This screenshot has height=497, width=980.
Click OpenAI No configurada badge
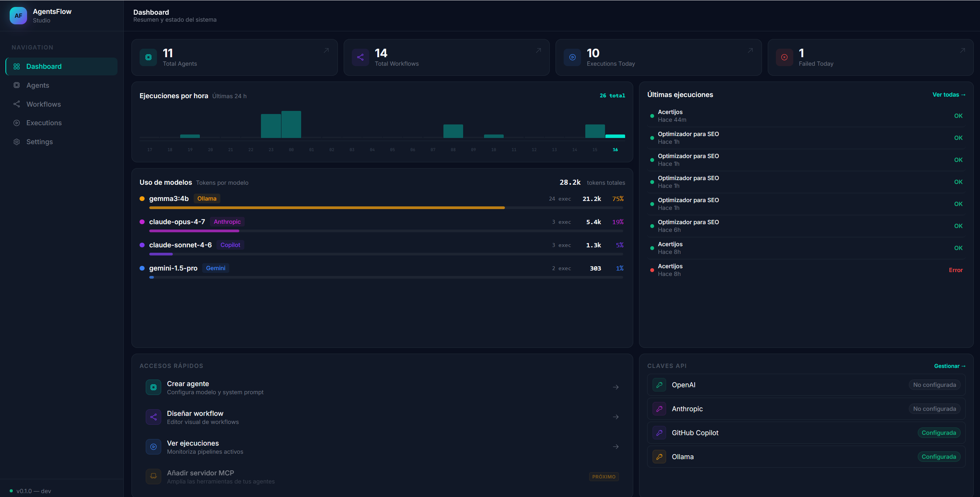click(934, 385)
